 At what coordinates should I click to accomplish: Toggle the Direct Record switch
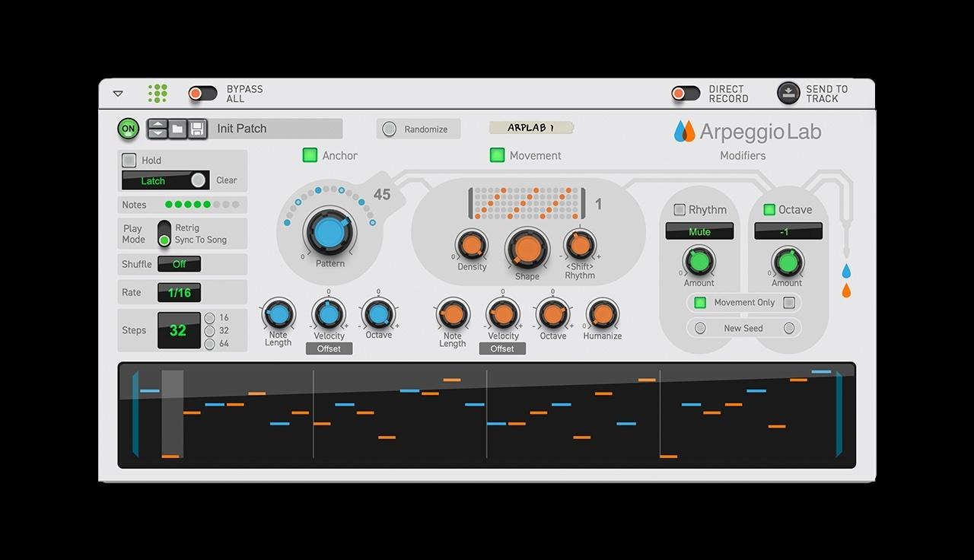[685, 94]
